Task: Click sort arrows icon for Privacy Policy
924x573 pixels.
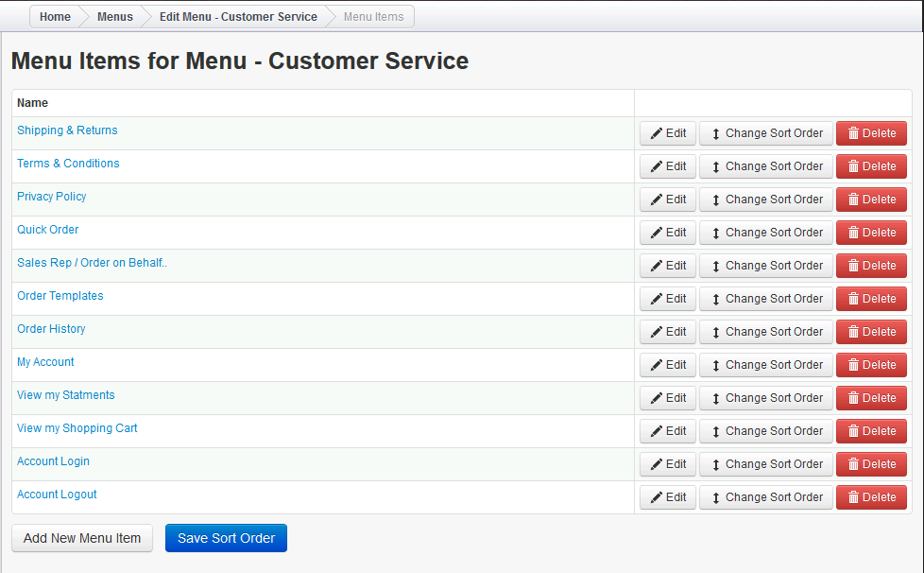Action: coord(715,200)
